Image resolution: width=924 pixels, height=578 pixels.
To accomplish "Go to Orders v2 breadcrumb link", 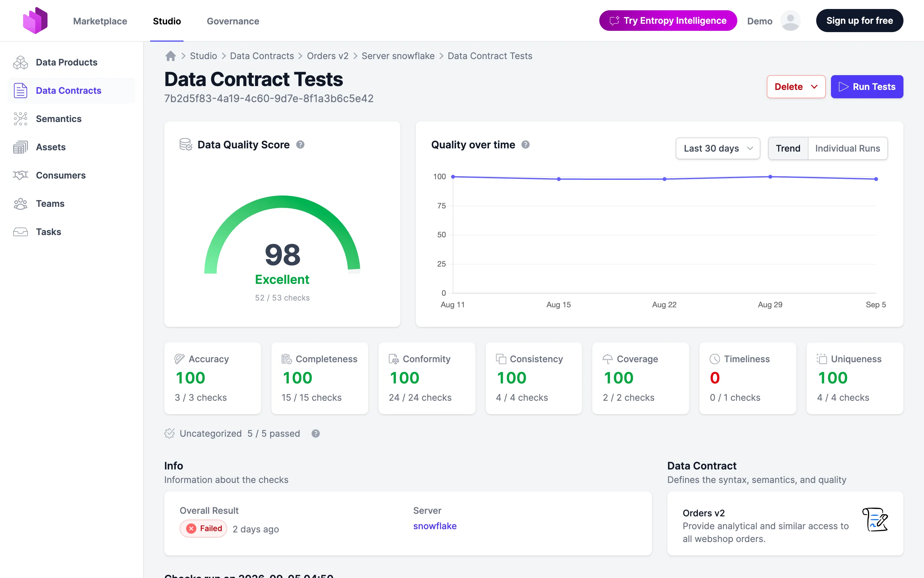I will 328,56.
